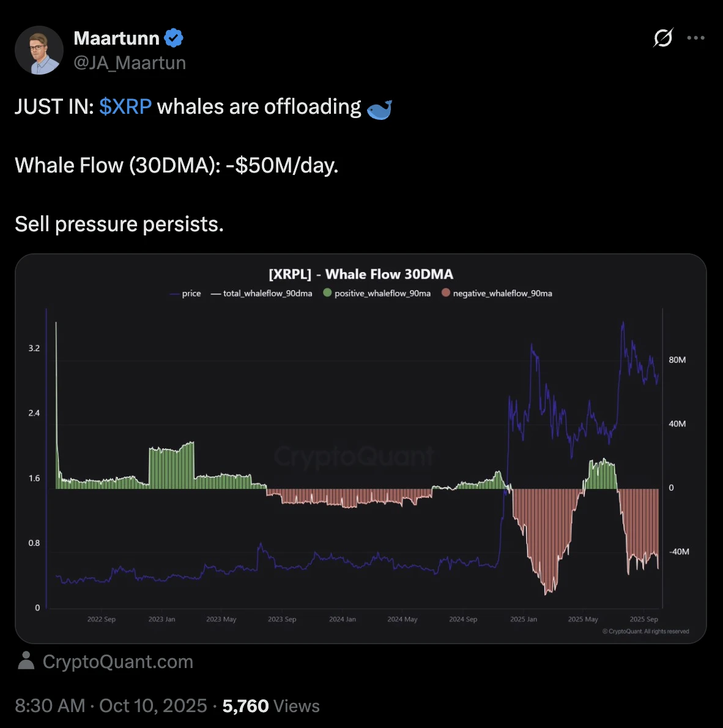Viewport: 723px width, 728px height.
Task: Click the 5,760 Views count
Action: (x=271, y=706)
